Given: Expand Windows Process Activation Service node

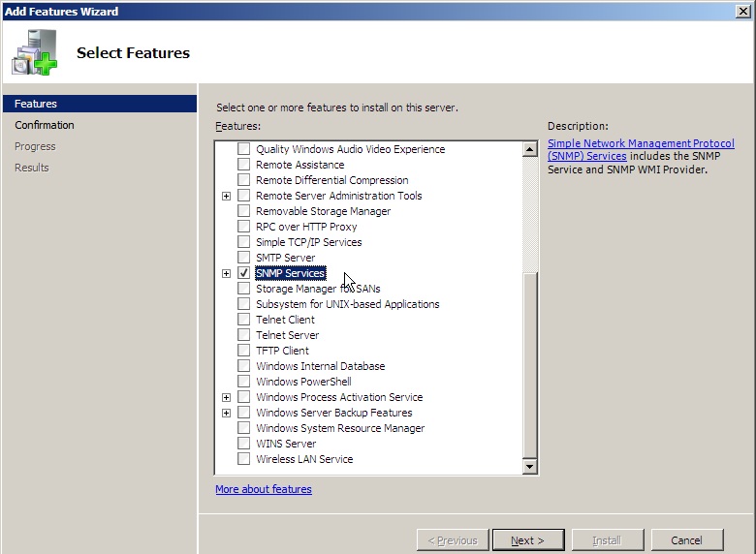Looking at the screenshot, I should 227,397.
